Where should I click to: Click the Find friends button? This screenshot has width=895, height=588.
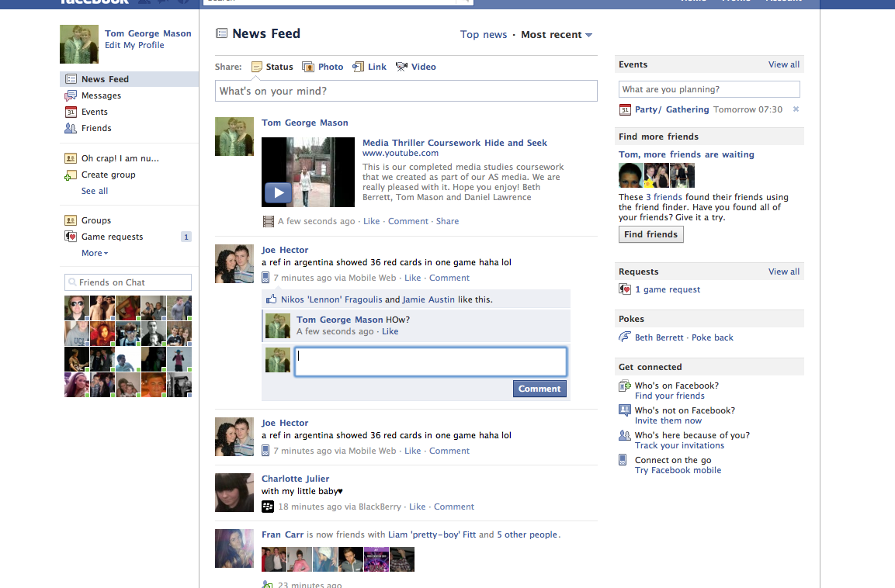[x=650, y=234]
